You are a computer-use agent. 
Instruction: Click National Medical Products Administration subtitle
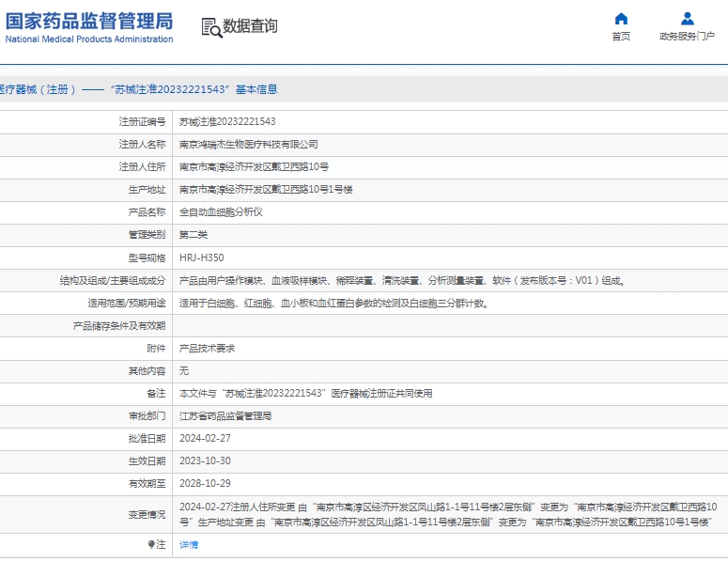click(89, 39)
